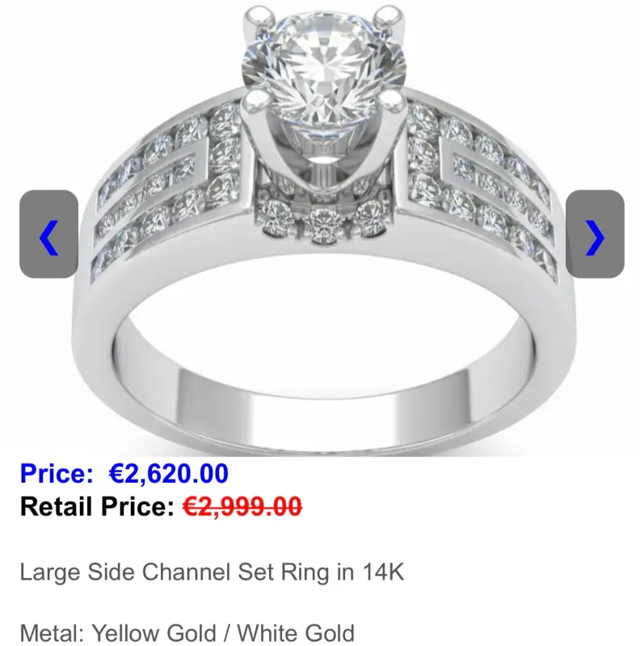Select the blue price €2,620.00 amount

tap(168, 473)
